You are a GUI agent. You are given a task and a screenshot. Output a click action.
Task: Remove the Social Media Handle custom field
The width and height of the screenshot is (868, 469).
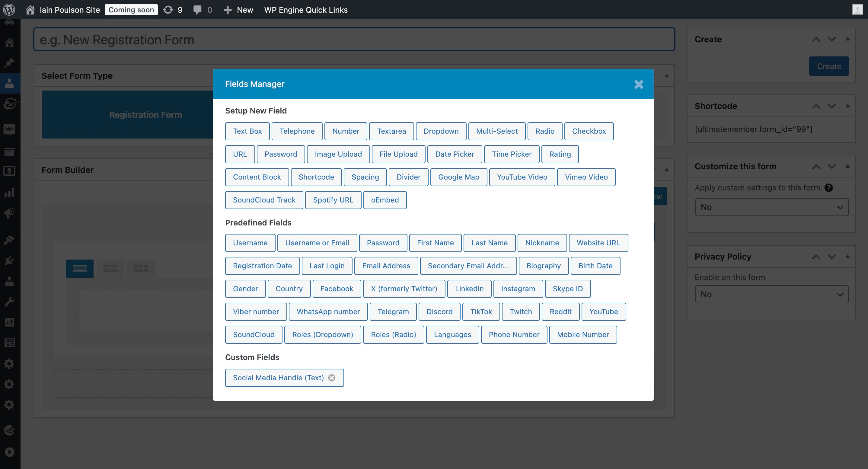coord(332,378)
